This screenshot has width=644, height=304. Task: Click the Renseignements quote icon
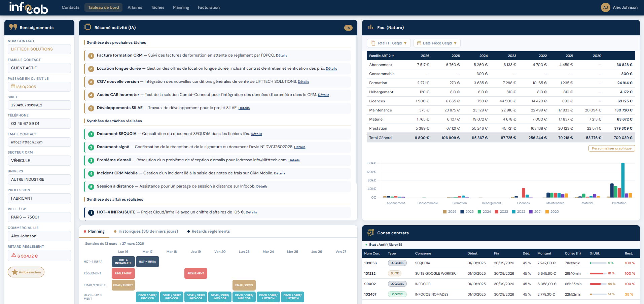click(x=13, y=27)
